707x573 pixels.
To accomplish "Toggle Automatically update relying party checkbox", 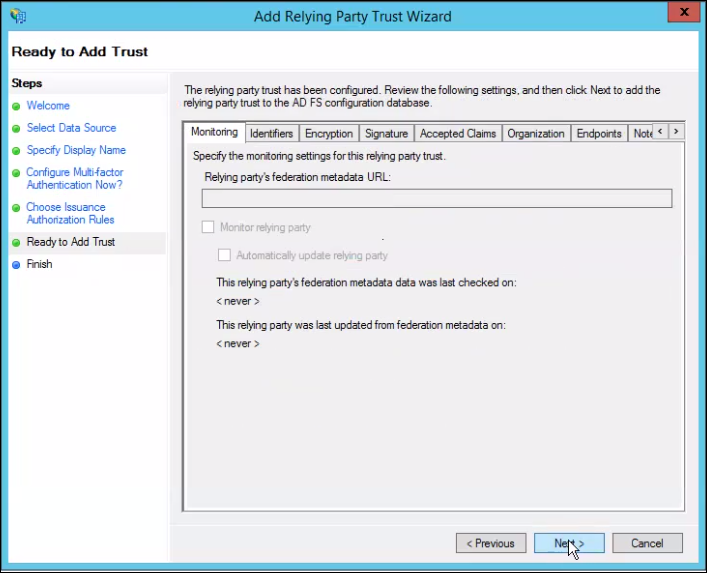I will 224,255.
